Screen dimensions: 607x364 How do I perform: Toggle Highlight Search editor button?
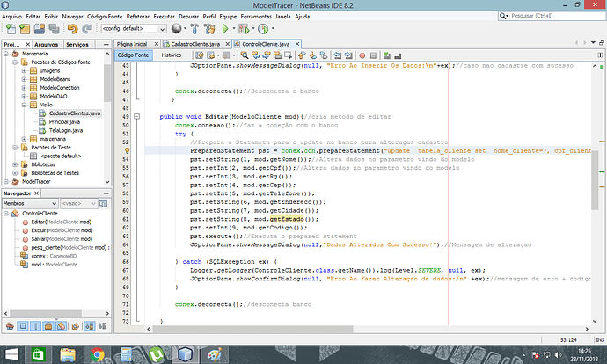pos(277,55)
